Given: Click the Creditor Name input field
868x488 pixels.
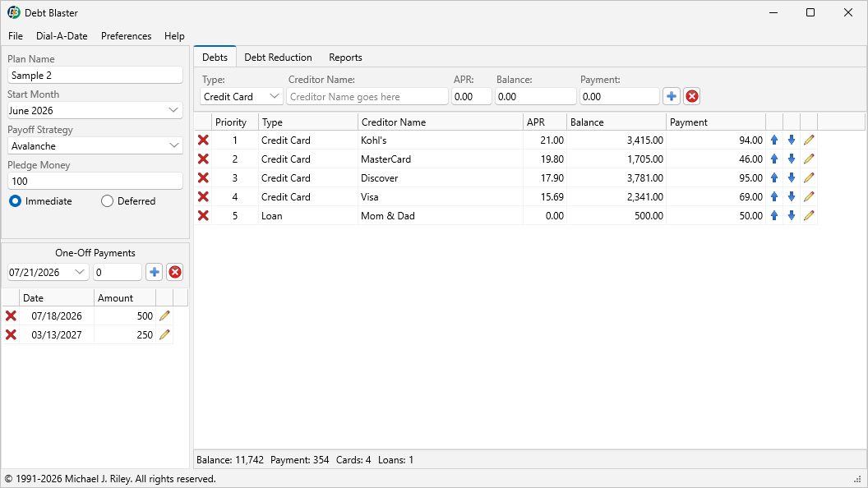Looking at the screenshot, I should (x=367, y=96).
